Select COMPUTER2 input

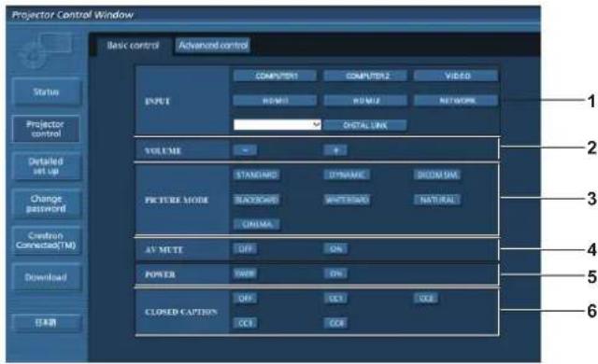(x=365, y=76)
